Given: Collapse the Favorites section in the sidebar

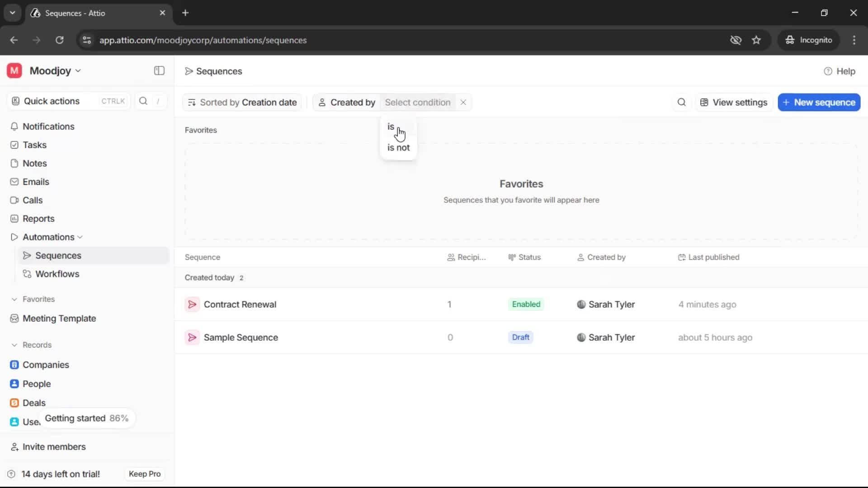Looking at the screenshot, I should click(x=14, y=299).
